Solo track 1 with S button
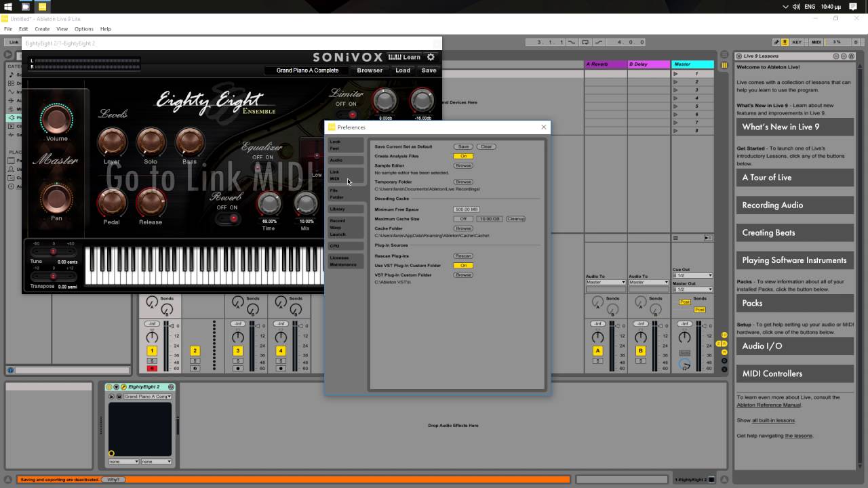Viewport: 868px width, 488px height. (152, 361)
